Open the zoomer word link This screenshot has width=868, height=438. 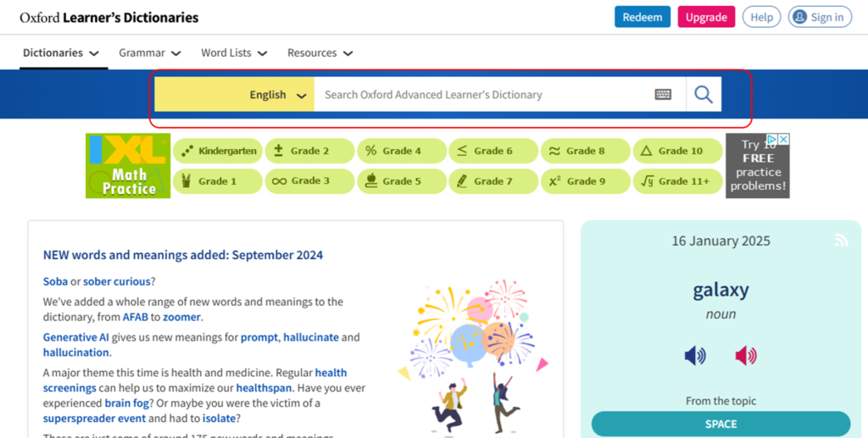point(181,318)
